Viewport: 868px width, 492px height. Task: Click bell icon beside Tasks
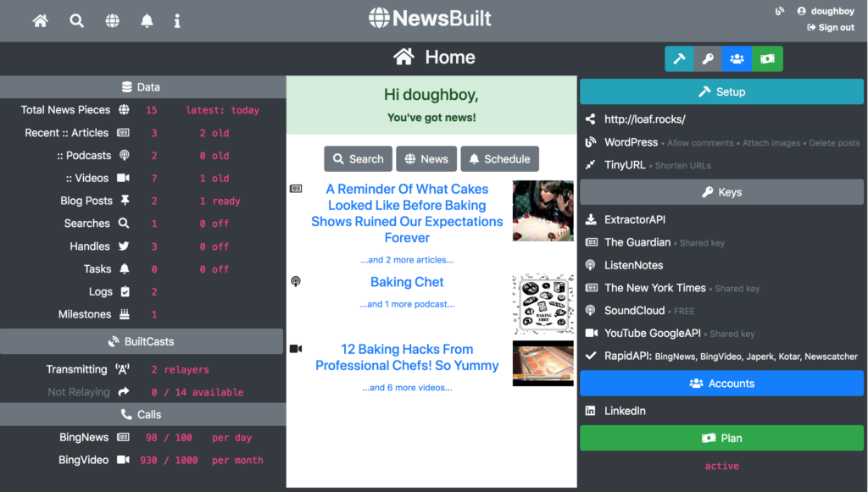point(125,268)
